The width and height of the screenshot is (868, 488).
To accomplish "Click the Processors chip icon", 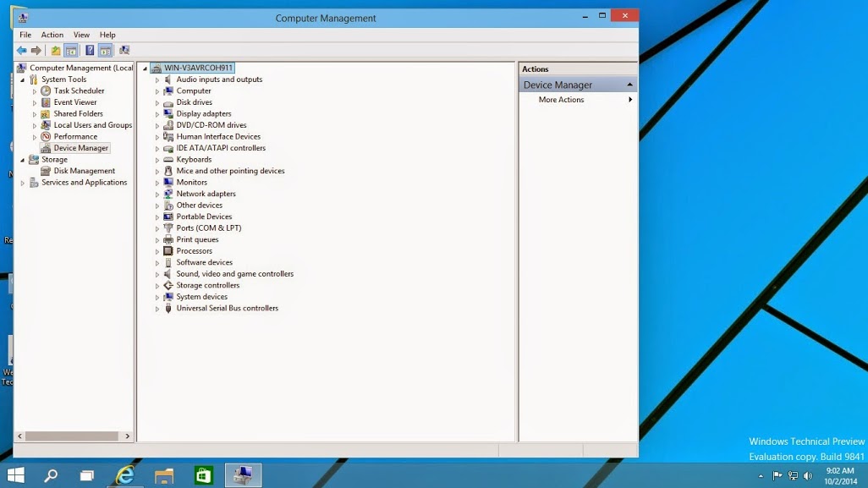I will click(168, 251).
